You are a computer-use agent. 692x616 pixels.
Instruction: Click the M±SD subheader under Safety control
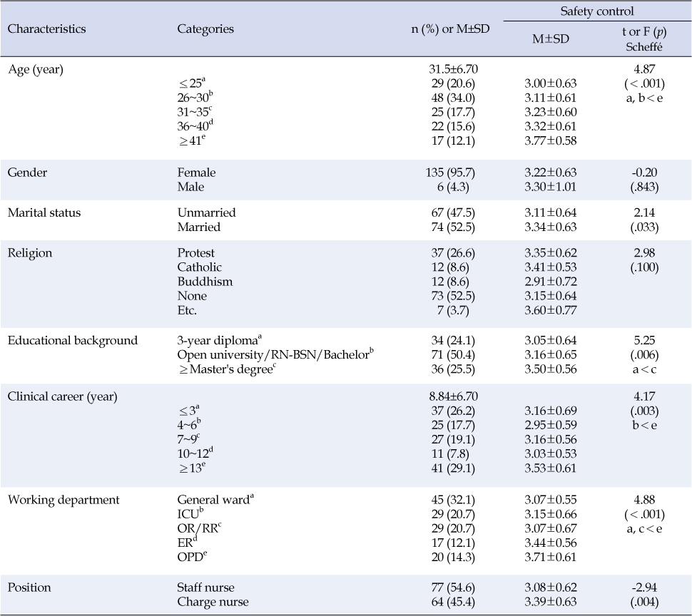click(550, 38)
